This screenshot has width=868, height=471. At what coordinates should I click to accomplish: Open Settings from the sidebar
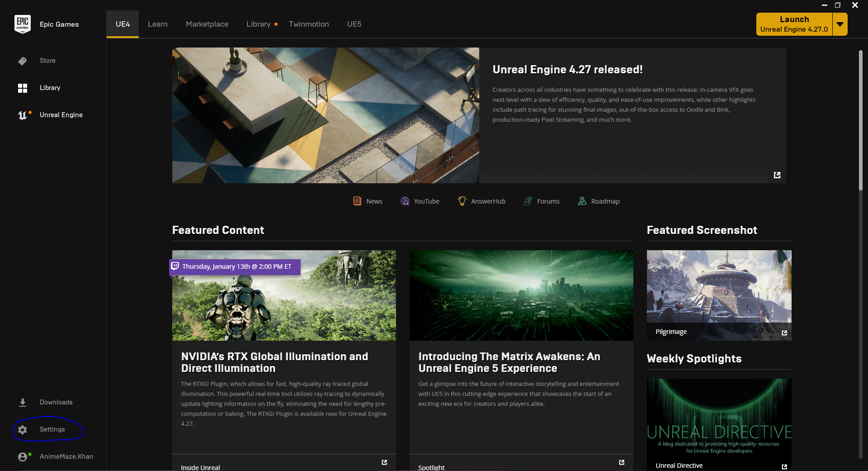(x=52, y=429)
